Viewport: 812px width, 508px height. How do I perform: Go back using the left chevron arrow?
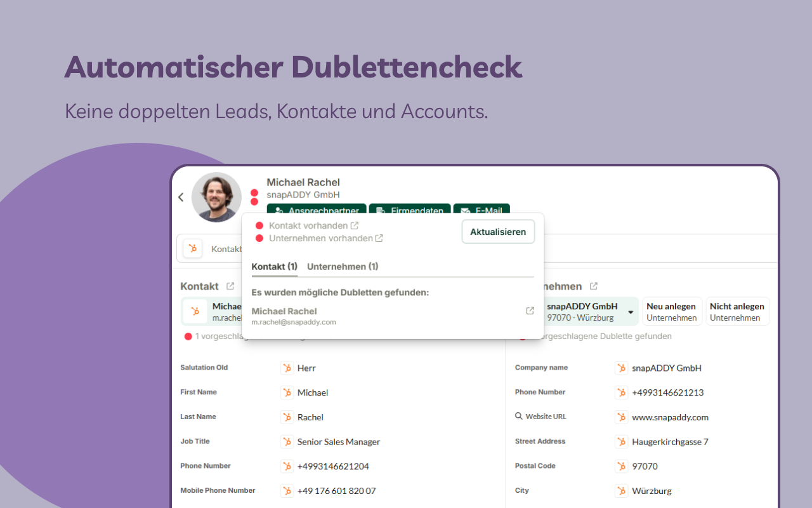(181, 197)
